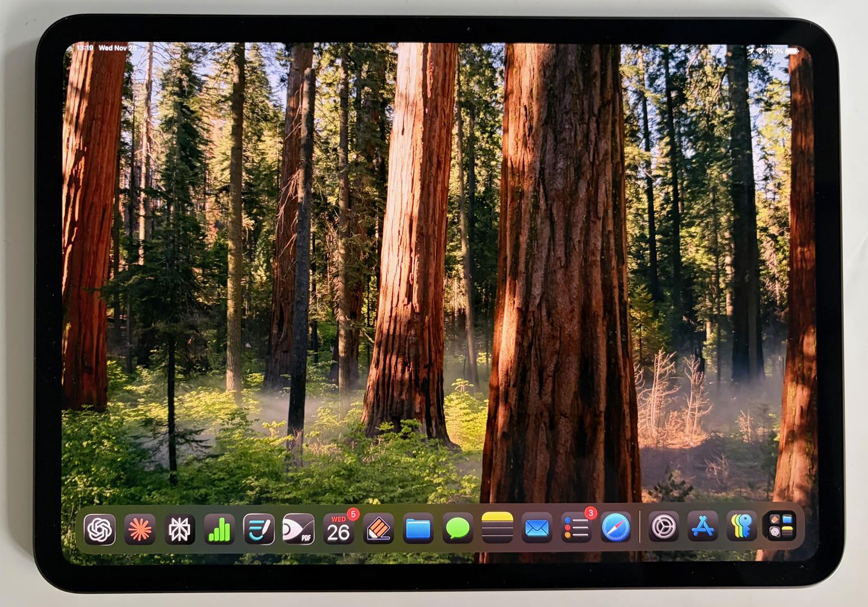Open the App Library at dock end
Screen dimensions: 868x607
pos(781,527)
